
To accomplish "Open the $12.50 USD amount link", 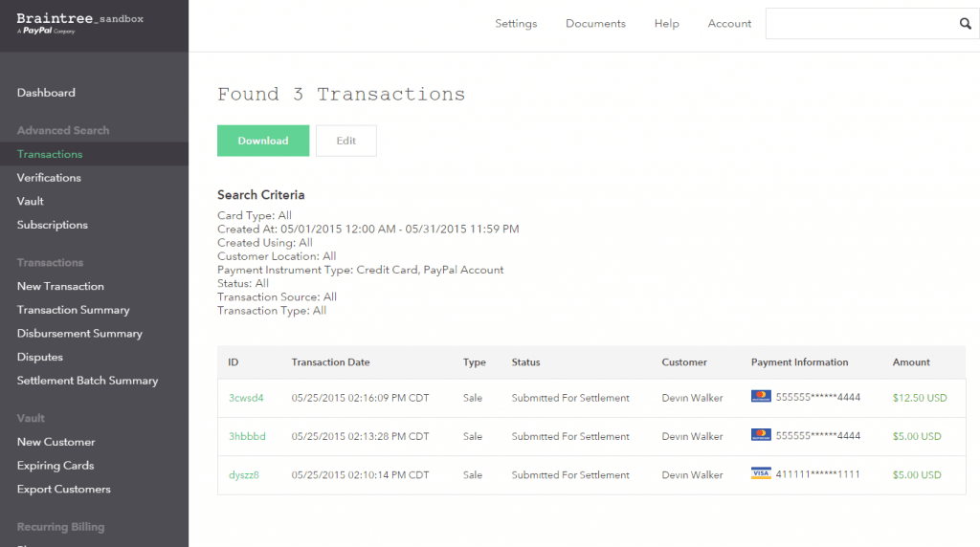I will pos(920,398).
